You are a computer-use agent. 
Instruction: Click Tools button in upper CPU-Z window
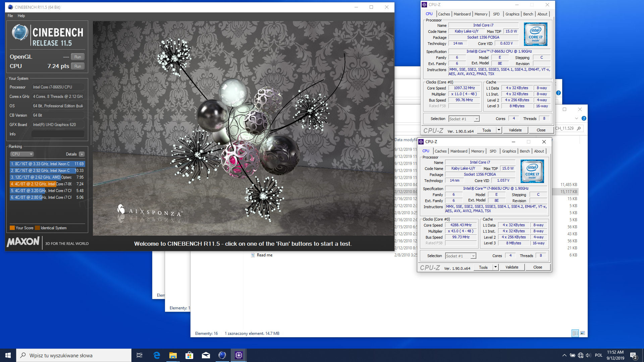point(487,130)
